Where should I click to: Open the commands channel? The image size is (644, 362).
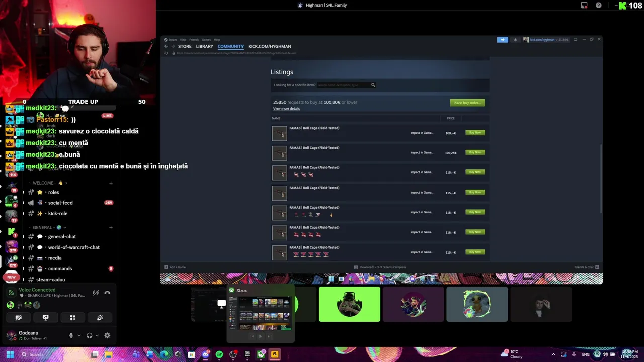pyautogui.click(x=70, y=268)
